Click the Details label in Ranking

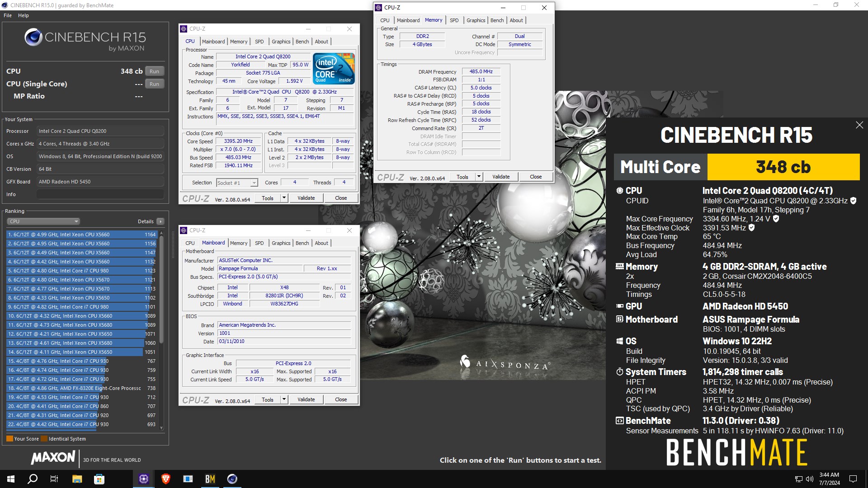(146, 221)
